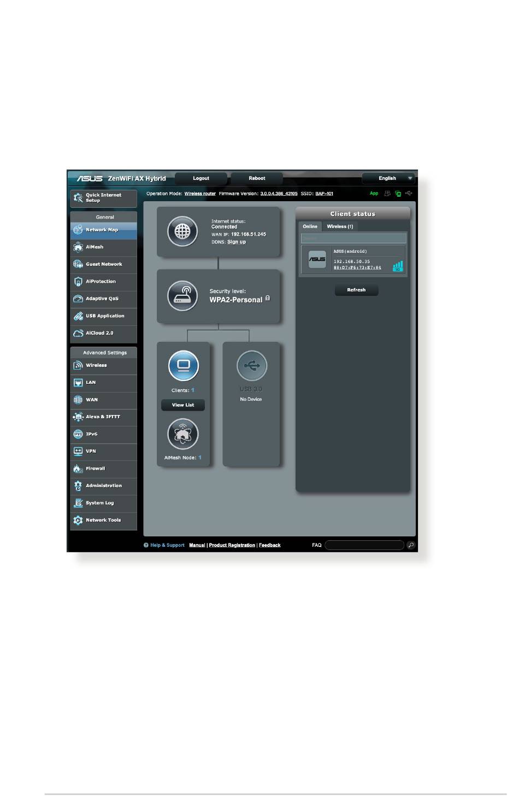Open the Quick Internet Setup icon
Screen dimensions: 519x812
point(78,198)
